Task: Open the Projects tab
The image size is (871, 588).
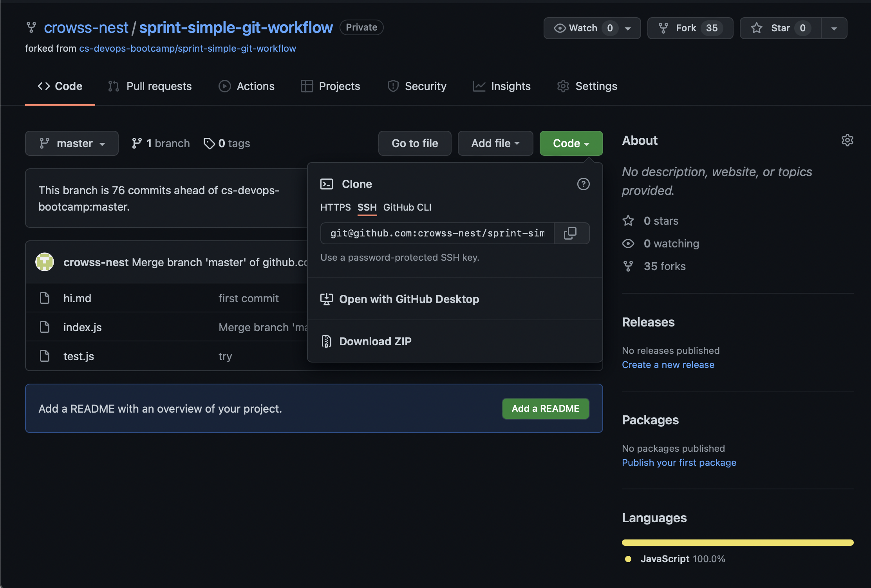Action: (330, 86)
